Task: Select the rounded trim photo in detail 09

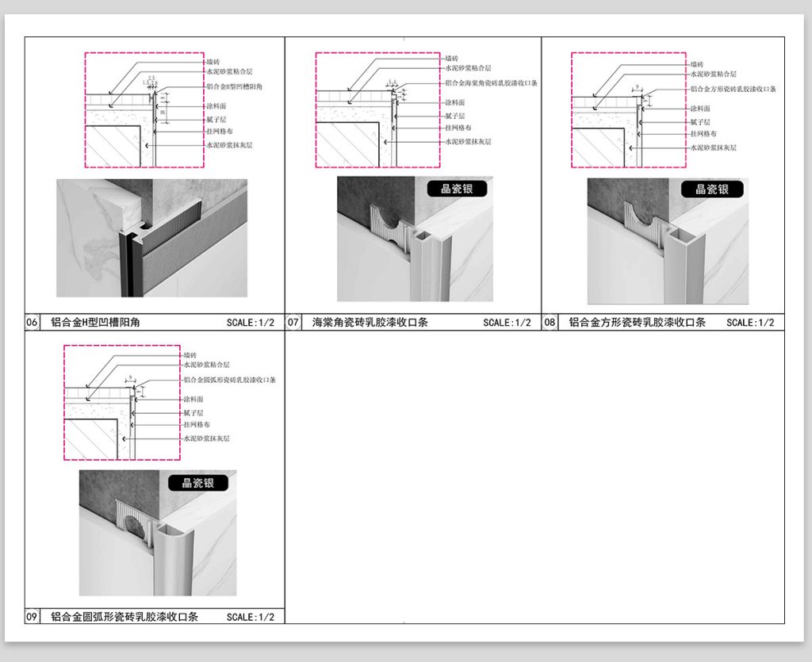Action: [x=157, y=533]
